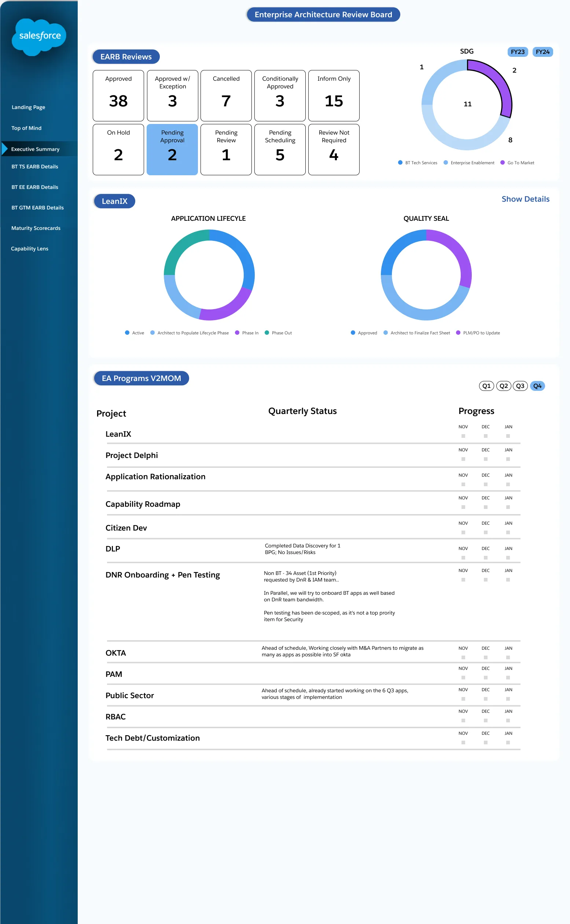570x924 pixels.
Task: Click the Public Sector project name
Action: (130, 695)
